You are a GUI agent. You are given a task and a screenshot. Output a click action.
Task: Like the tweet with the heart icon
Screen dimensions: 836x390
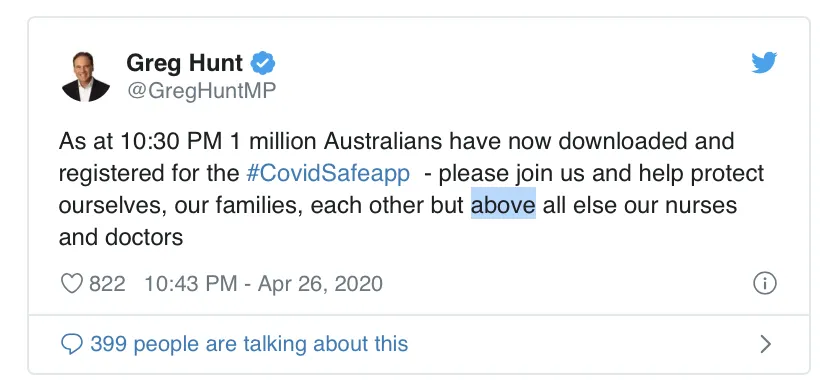[71, 283]
